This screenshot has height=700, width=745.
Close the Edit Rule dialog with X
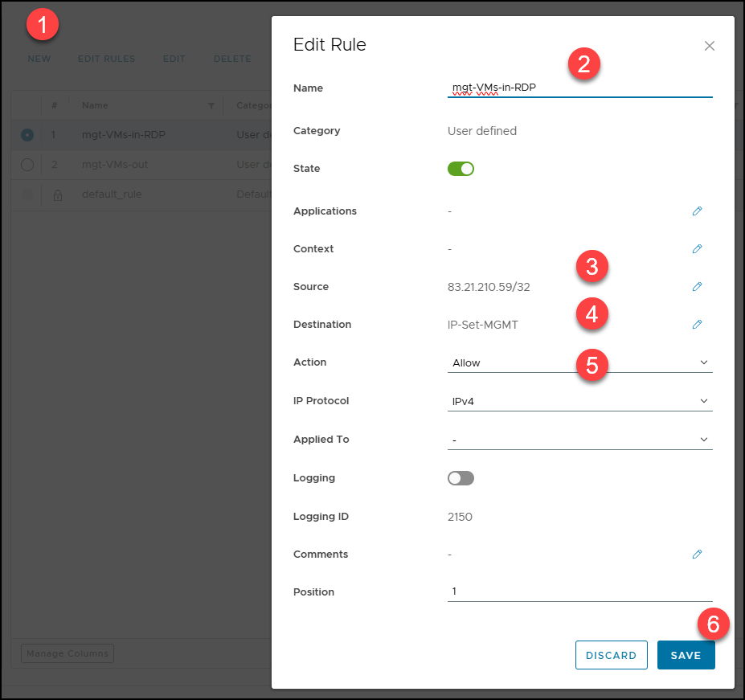tap(709, 46)
